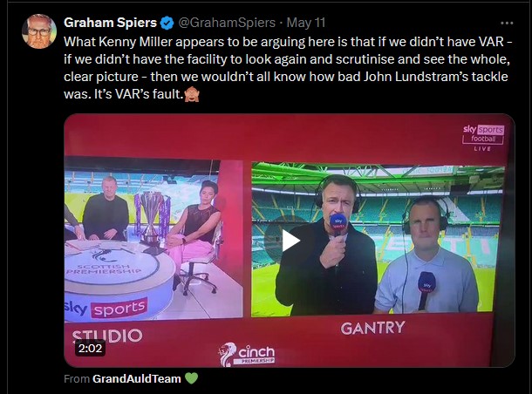
Task: Open Graham Spiers' profile avatar
Action: (x=39, y=31)
